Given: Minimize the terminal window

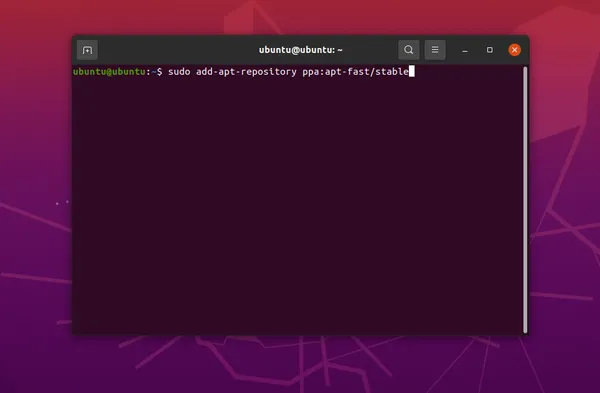Looking at the screenshot, I should point(465,50).
